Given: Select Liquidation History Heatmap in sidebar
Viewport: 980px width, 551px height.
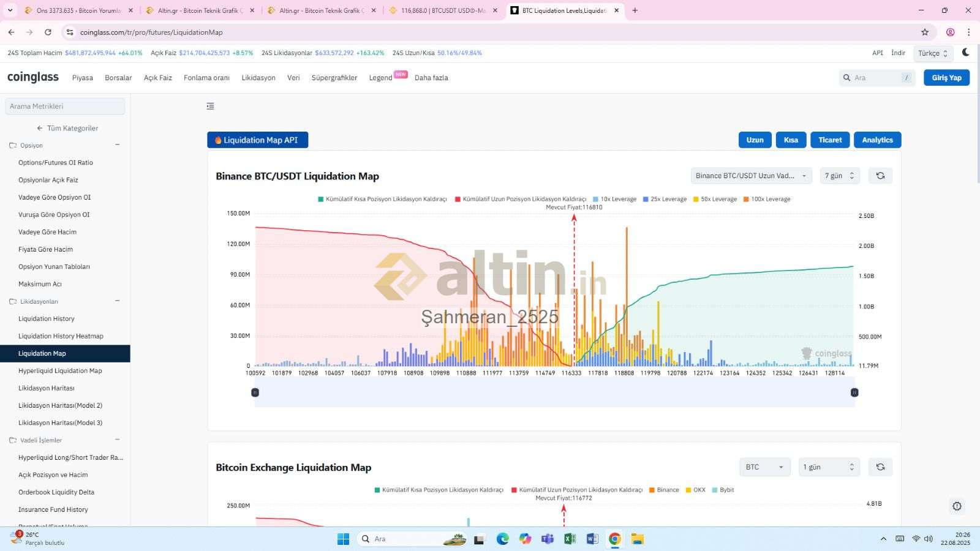Looking at the screenshot, I should 61,336.
